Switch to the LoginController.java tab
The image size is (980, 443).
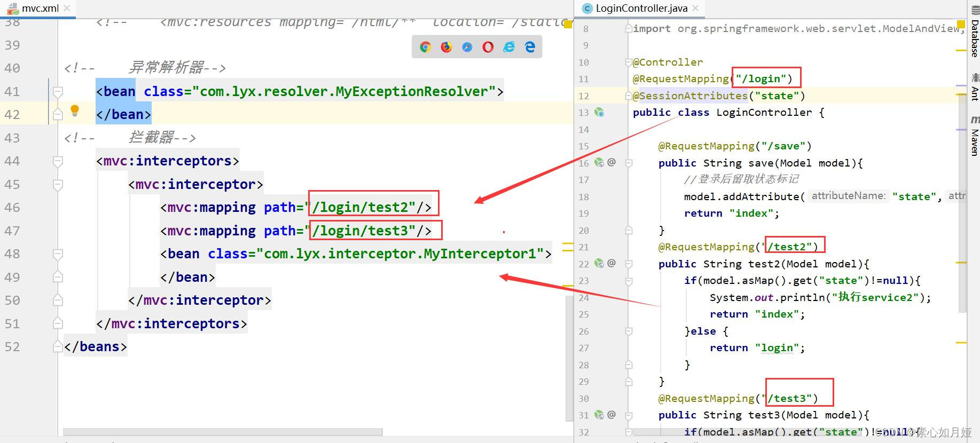click(x=641, y=8)
